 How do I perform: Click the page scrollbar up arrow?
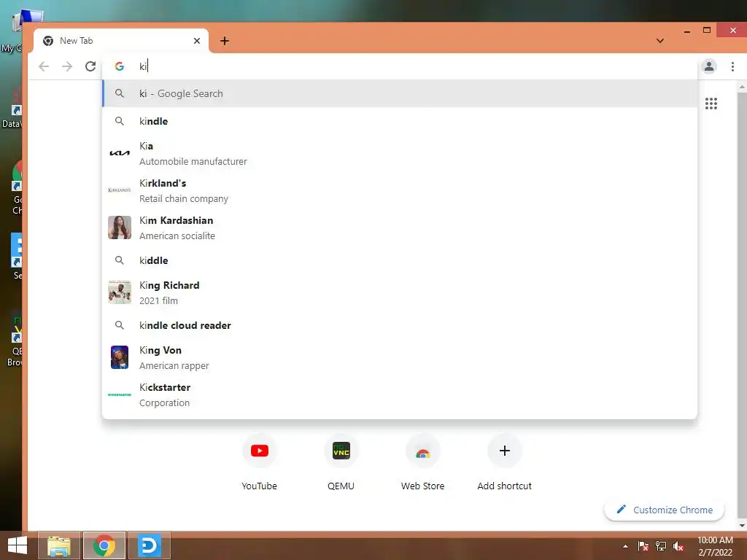(742, 87)
